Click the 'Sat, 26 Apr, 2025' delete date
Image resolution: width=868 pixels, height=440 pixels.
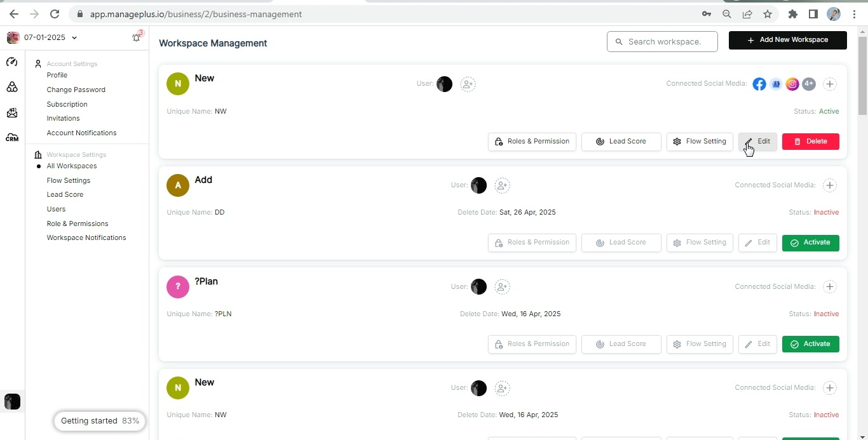pos(527,212)
